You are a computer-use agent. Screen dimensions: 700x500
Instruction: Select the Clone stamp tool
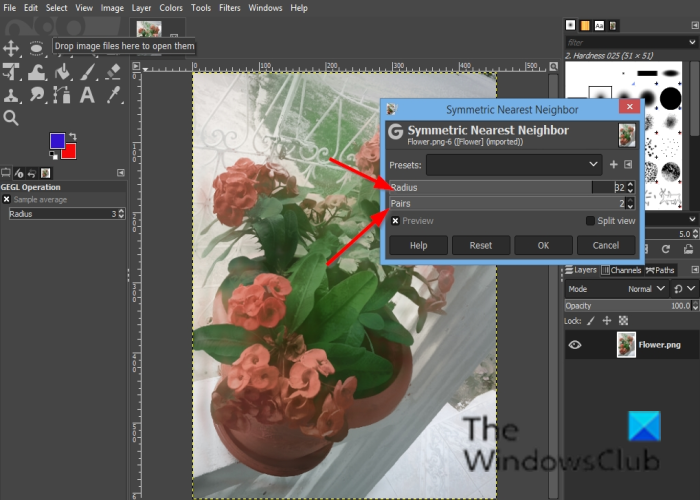pyautogui.click(x=12, y=95)
